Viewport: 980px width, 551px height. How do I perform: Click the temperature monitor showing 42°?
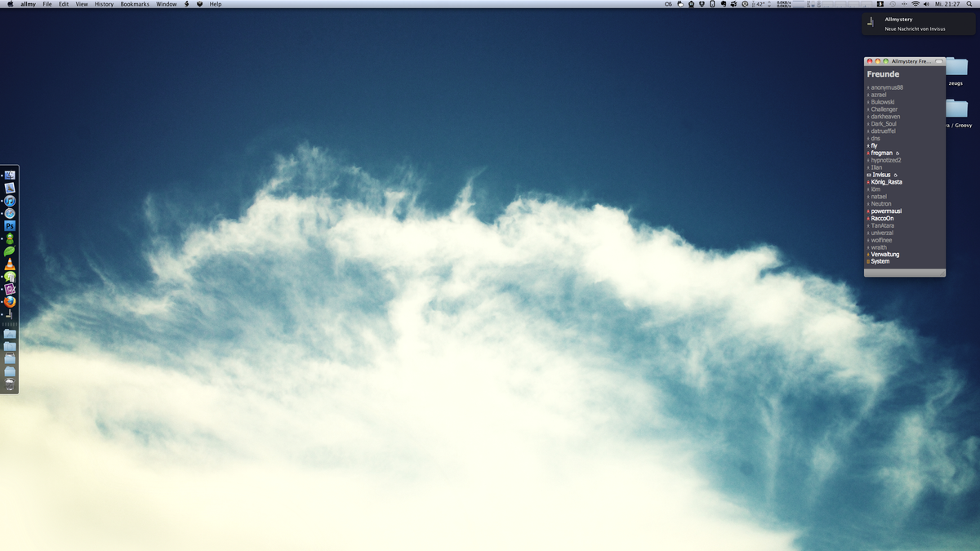pos(758,4)
